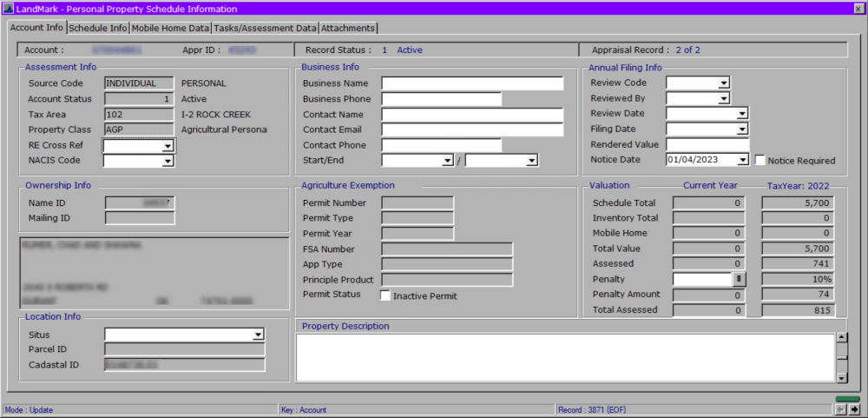Expand the Reviewed By dropdown
The width and height of the screenshot is (868, 418).
(723, 99)
